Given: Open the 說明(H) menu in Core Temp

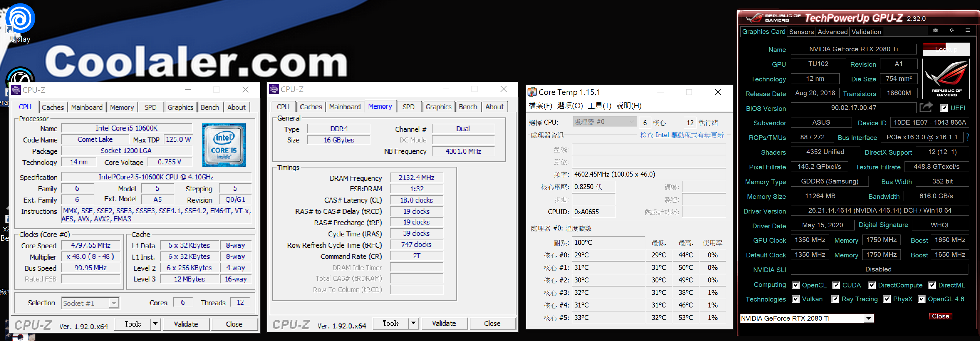Looking at the screenshot, I should click(629, 106).
